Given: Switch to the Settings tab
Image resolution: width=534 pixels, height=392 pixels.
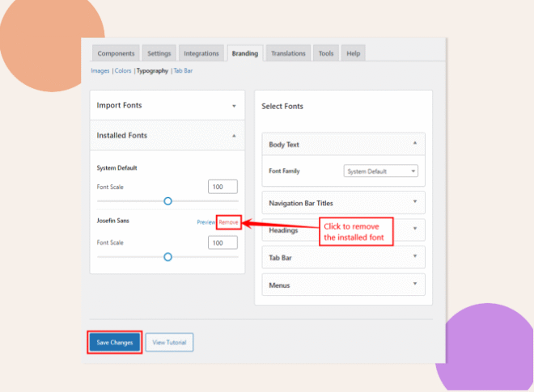Looking at the screenshot, I should pyautogui.click(x=159, y=53).
